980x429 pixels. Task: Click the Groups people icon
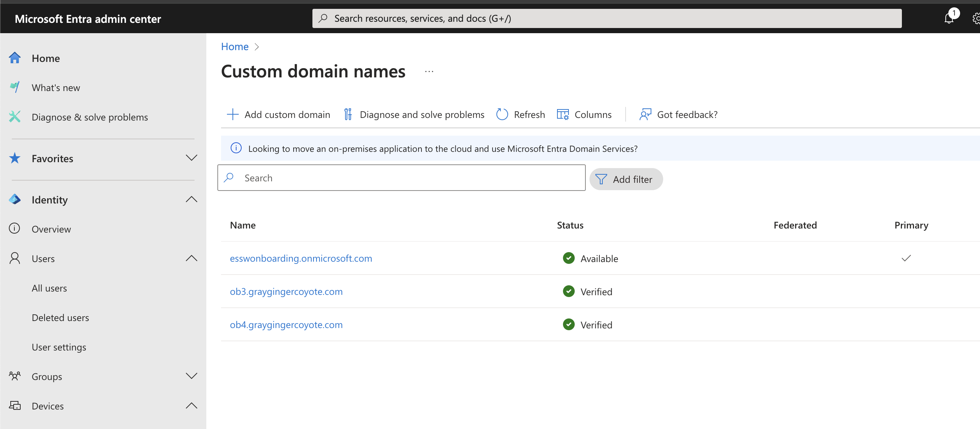click(x=14, y=376)
